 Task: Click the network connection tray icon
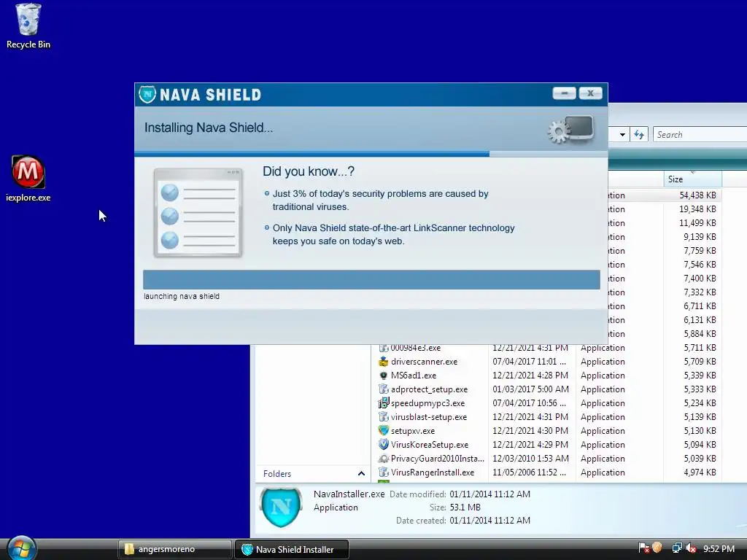tap(676, 548)
